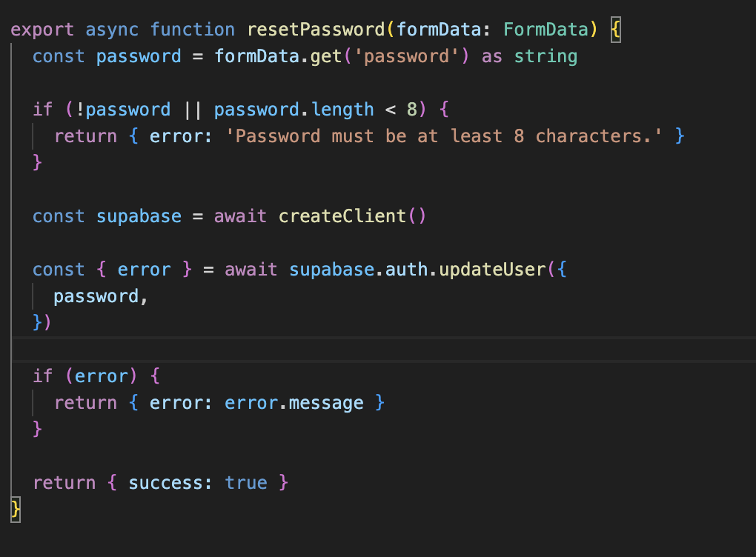Click the async keyword in the function declaration
The image size is (756, 557).
(111, 30)
